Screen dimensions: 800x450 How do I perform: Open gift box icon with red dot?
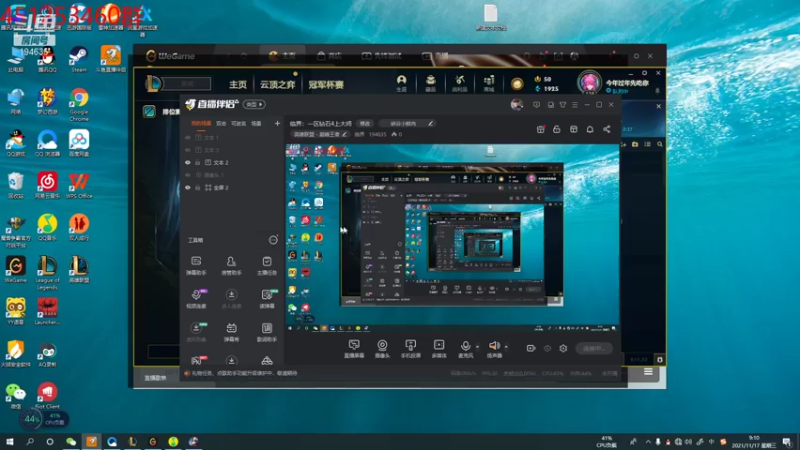point(540,130)
